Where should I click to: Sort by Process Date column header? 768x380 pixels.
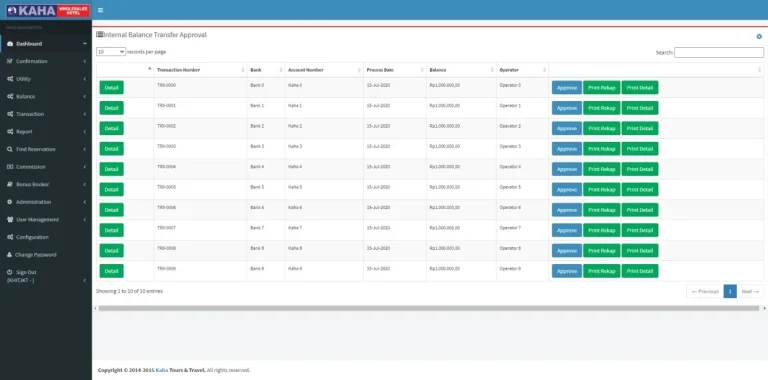[395, 70]
